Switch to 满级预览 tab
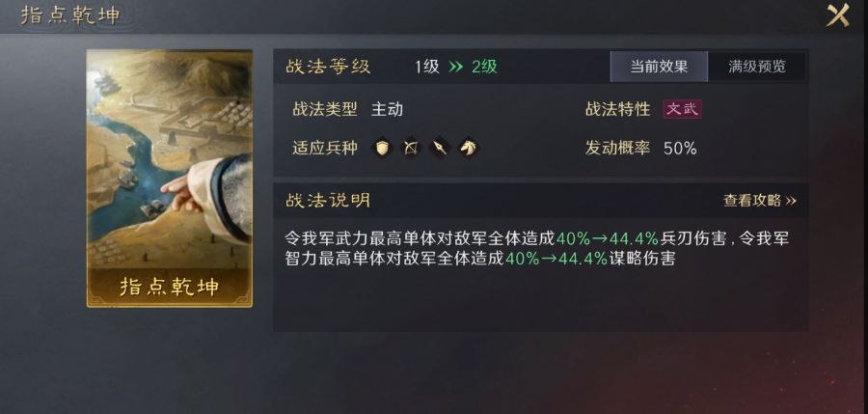 pos(757,67)
